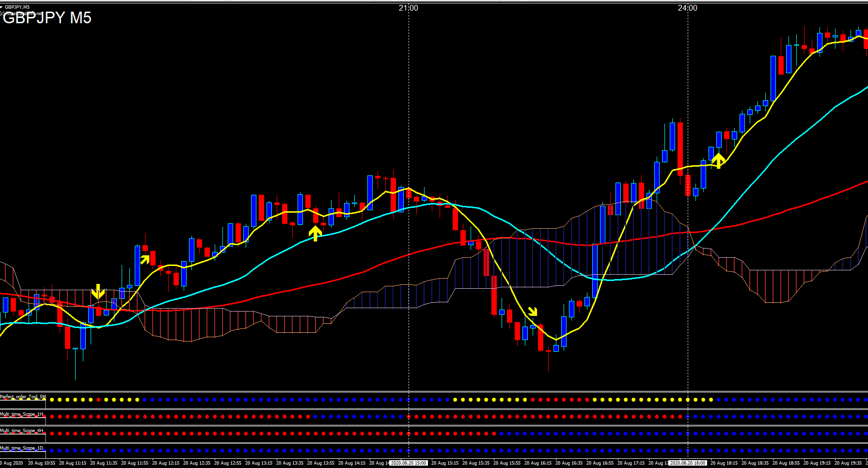Click the 20 Aug 15:35 time axis label

point(476,463)
